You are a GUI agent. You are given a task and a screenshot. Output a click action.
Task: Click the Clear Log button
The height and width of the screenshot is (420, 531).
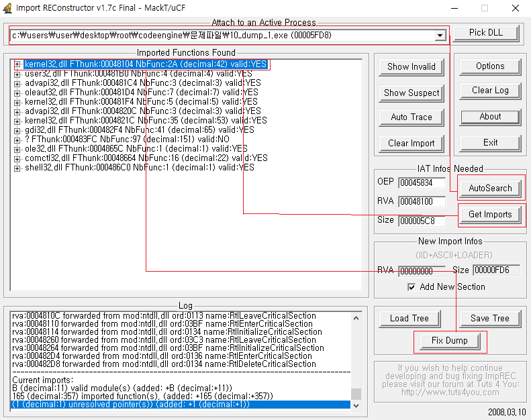[490, 91]
